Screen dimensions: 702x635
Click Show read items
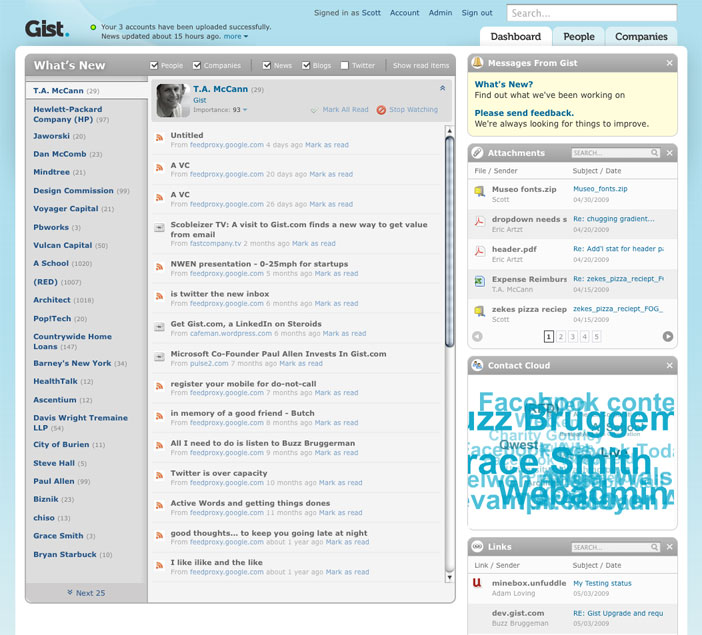(x=421, y=65)
